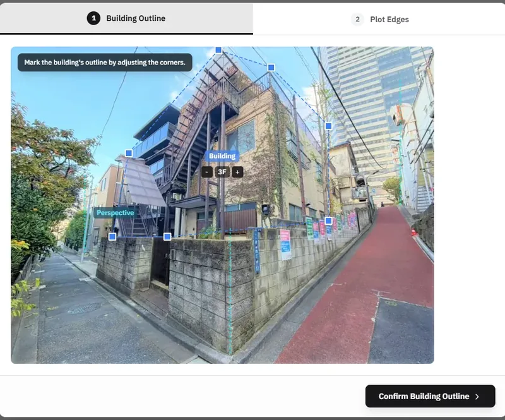Screen dimensions: 505x420
Task: Decrease floor count with the minus button
Action: tap(206, 171)
